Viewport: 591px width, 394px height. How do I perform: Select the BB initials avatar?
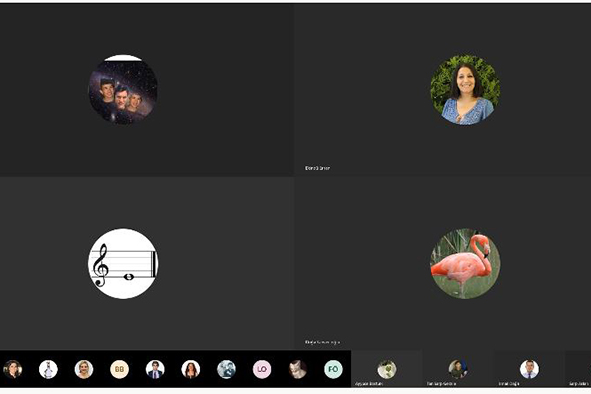coord(119,369)
